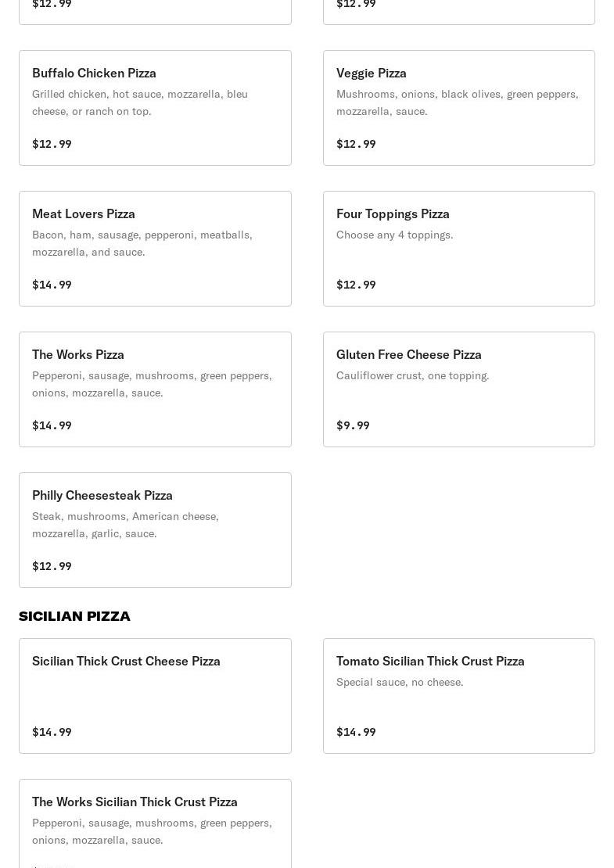Select the Veggie Pizza card

pyautogui.click(x=459, y=108)
